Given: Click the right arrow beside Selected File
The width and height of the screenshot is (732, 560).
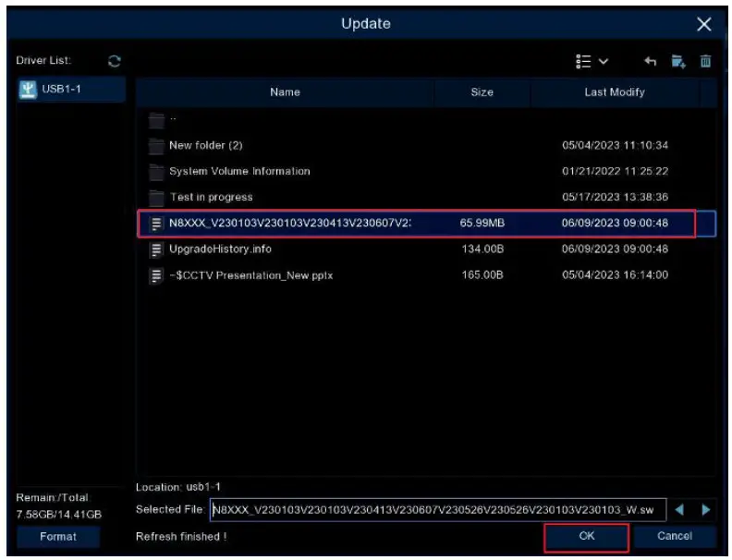Looking at the screenshot, I should click(705, 509).
